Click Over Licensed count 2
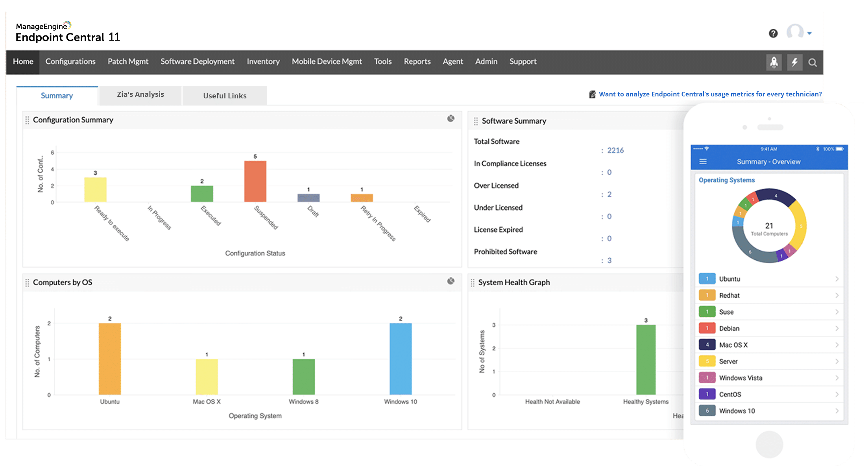The height and width of the screenshot is (466, 868). click(x=609, y=194)
